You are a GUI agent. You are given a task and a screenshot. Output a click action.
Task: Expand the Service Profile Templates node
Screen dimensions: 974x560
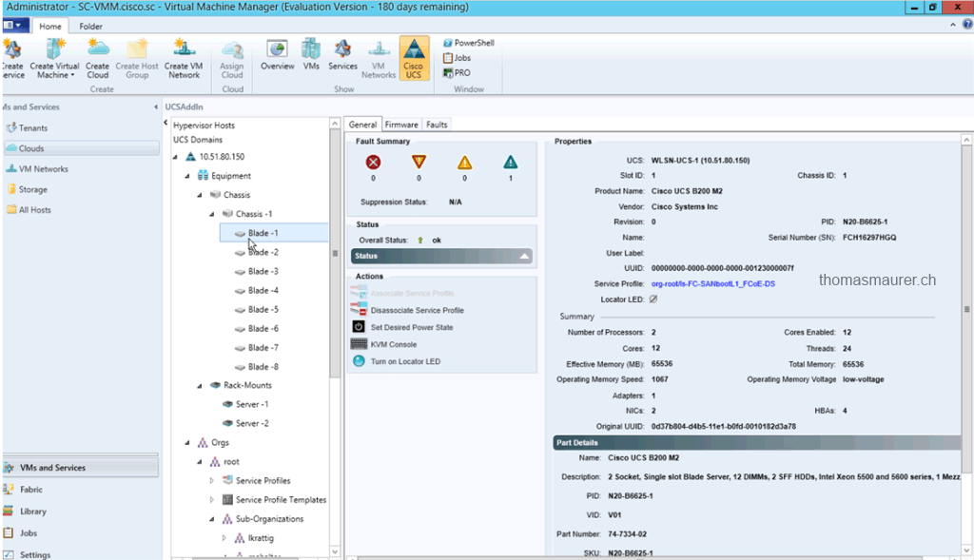(212, 500)
